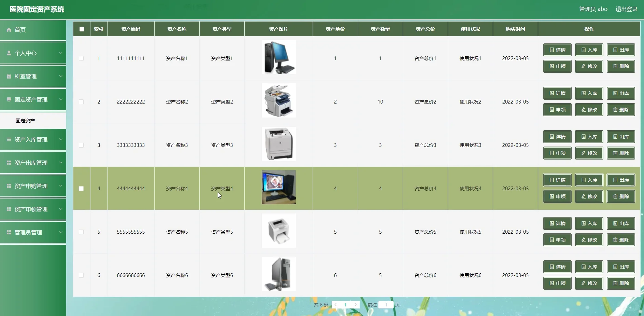Click 修改 for asset 3333333333

coord(589,153)
